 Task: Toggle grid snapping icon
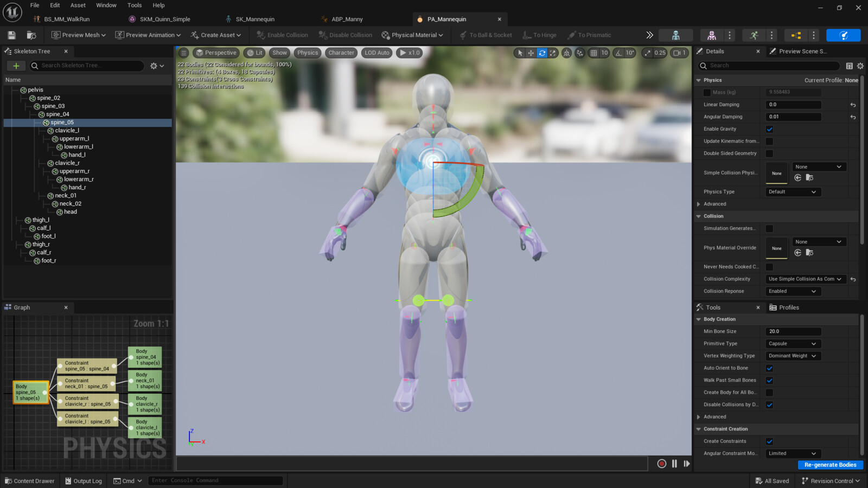[x=593, y=53]
